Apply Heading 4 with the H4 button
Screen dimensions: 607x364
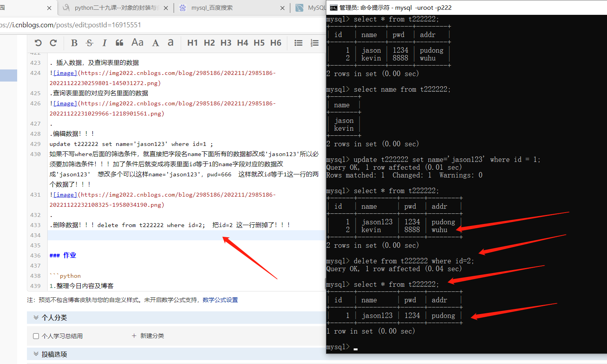tap(242, 43)
